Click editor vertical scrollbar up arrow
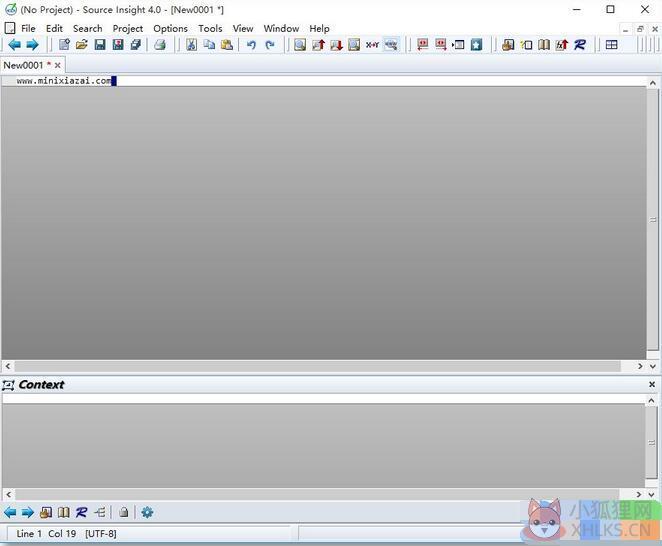 (653, 83)
